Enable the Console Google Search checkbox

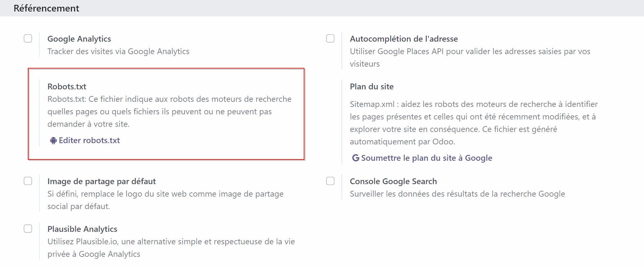pos(330,181)
